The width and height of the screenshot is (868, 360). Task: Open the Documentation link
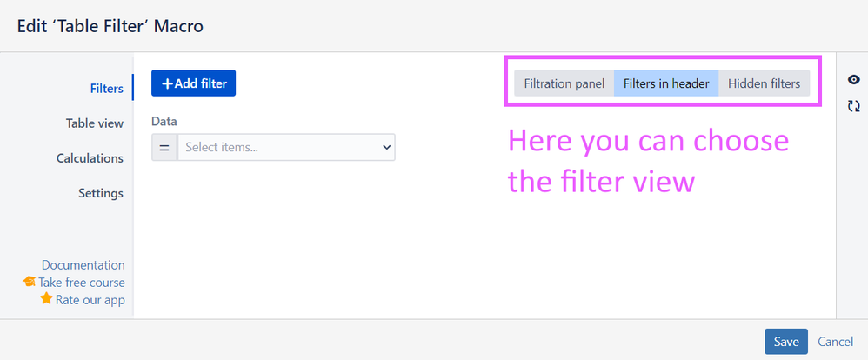(x=83, y=264)
